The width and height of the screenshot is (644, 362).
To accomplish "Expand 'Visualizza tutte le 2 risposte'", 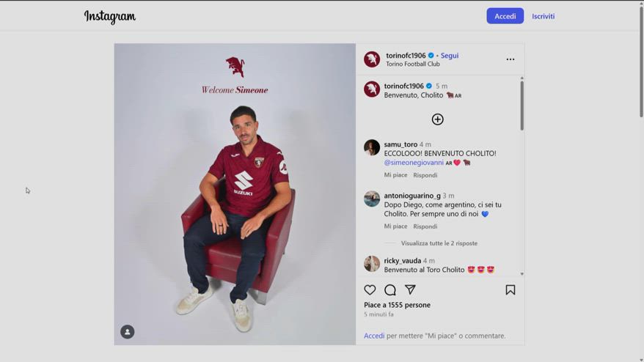I will click(439, 243).
